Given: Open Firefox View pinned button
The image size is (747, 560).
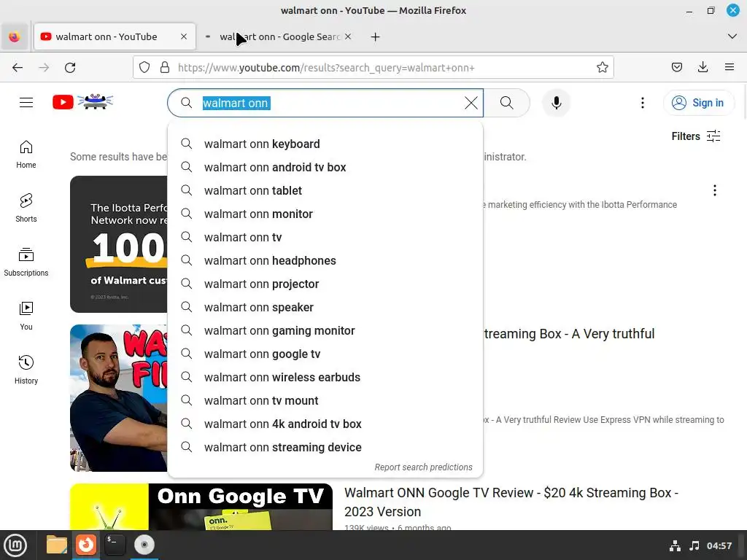Looking at the screenshot, I should [x=15, y=36].
